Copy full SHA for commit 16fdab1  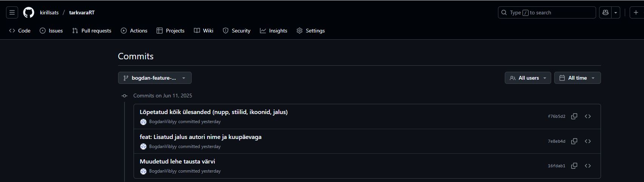[574, 166]
